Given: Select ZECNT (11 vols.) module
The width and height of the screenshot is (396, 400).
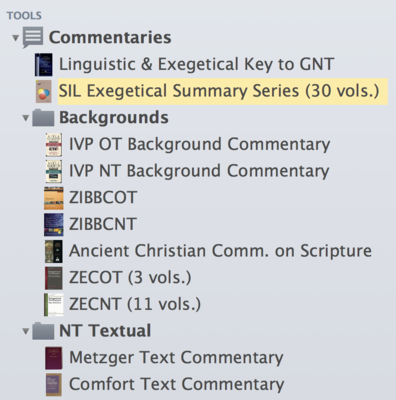Looking at the screenshot, I should coord(135,304).
